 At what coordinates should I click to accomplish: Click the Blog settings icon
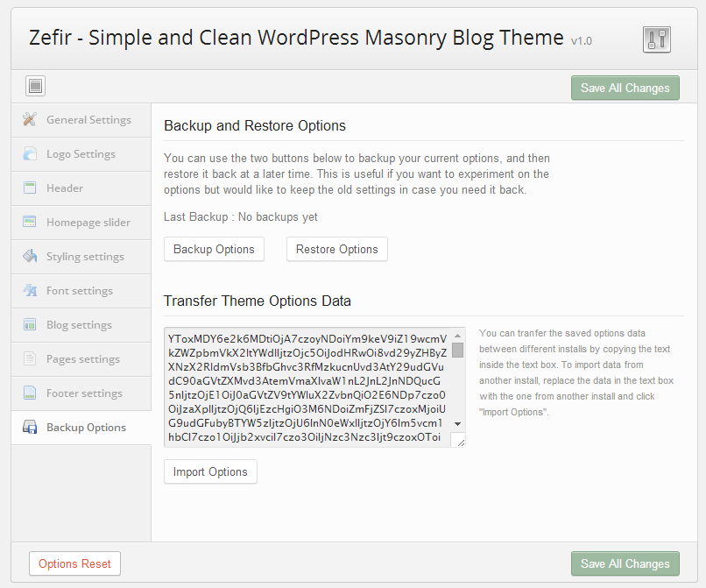(30, 325)
